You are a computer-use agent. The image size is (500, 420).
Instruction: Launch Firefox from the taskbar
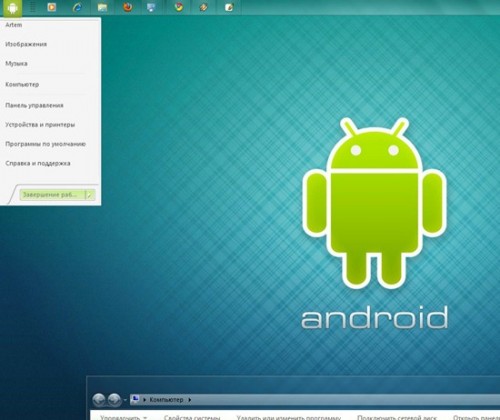(127, 7)
